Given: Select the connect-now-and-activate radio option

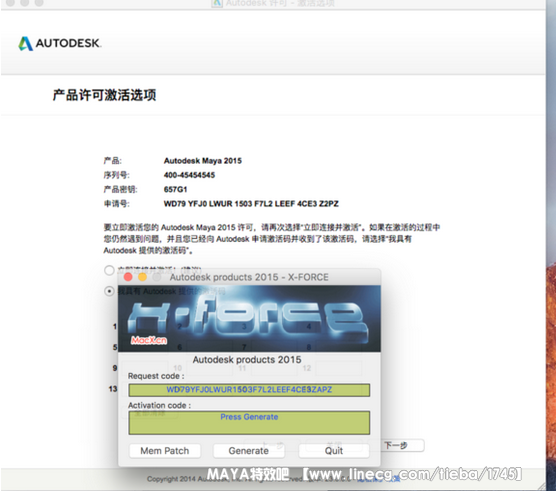Looking at the screenshot, I should 109,270.
